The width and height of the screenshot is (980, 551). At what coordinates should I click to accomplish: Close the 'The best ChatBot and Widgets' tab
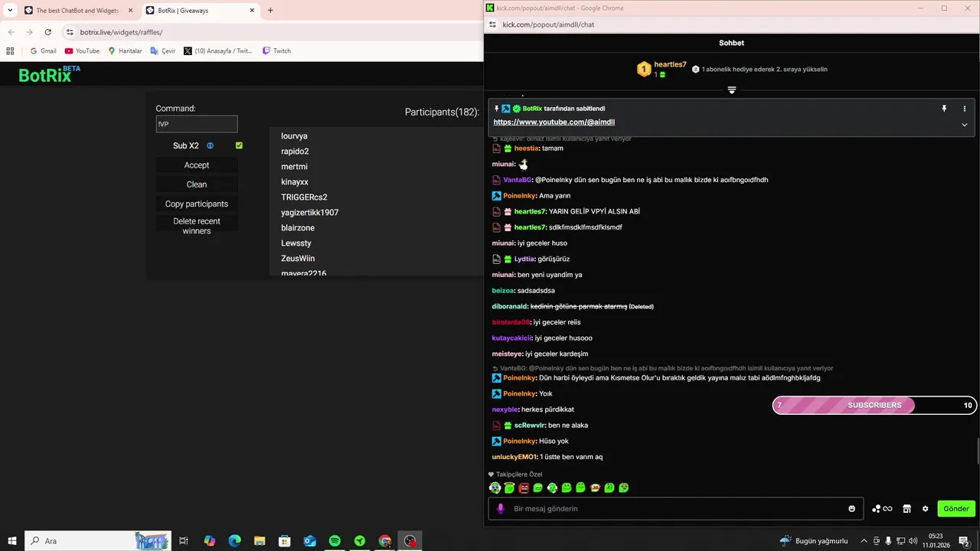coord(129,11)
